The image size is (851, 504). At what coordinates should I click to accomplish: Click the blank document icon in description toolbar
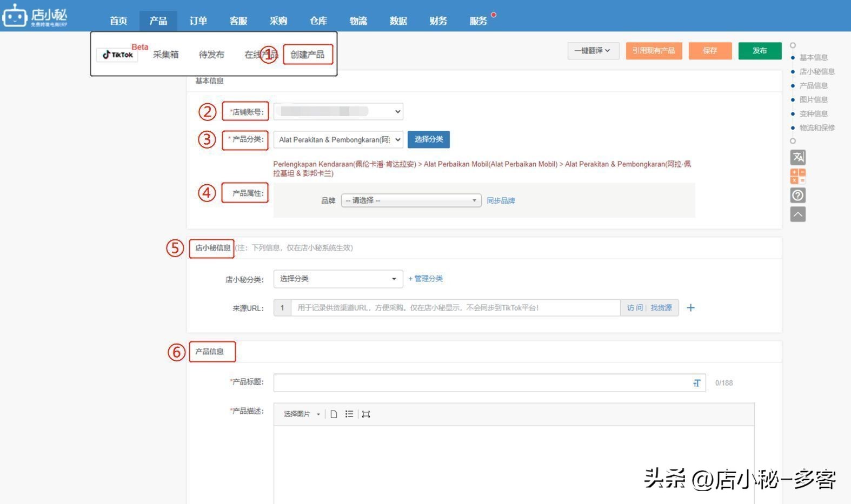[x=334, y=414]
